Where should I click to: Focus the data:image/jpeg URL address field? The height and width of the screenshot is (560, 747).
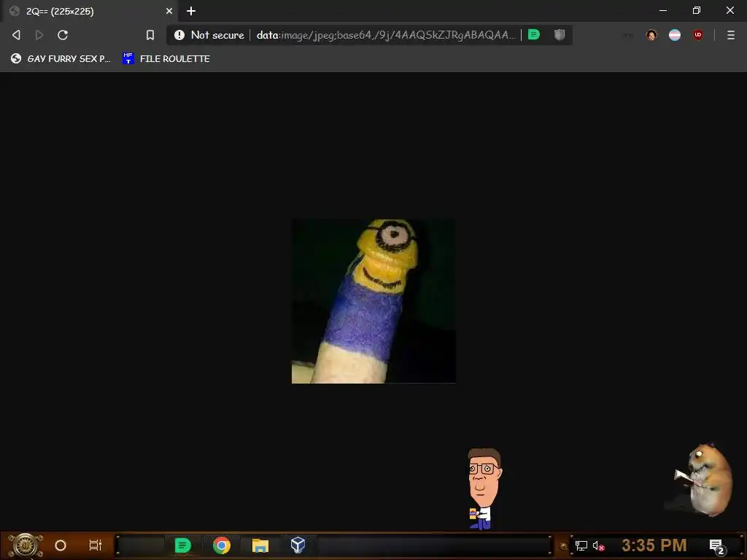386,35
